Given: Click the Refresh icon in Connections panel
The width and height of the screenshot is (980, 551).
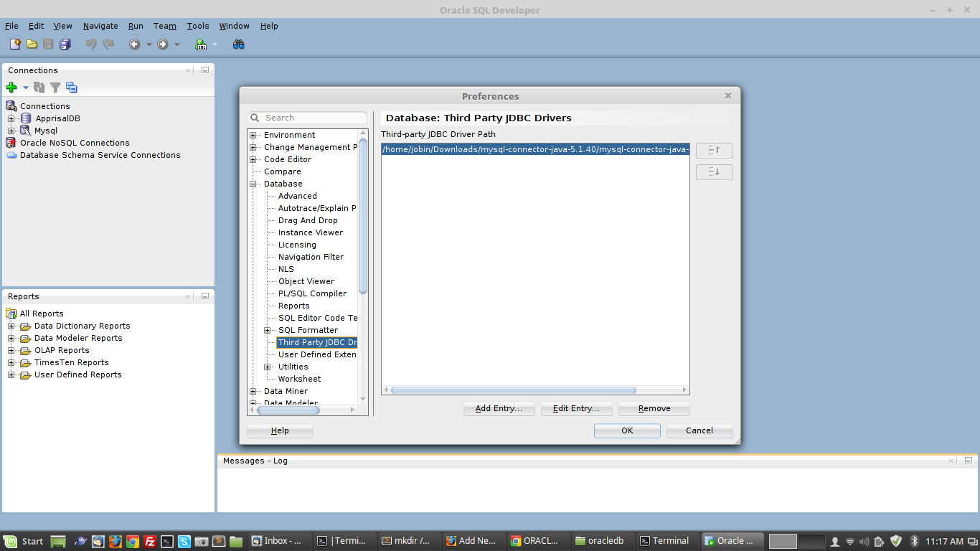Looking at the screenshot, I should point(39,88).
